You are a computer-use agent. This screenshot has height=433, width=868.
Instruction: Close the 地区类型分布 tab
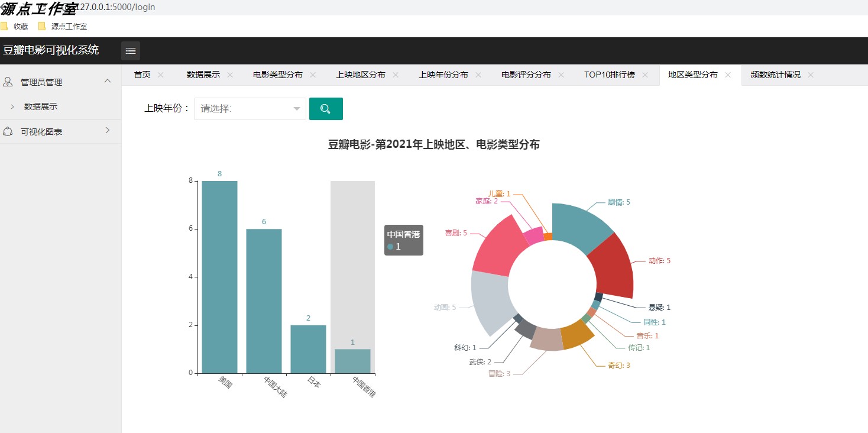coord(728,75)
